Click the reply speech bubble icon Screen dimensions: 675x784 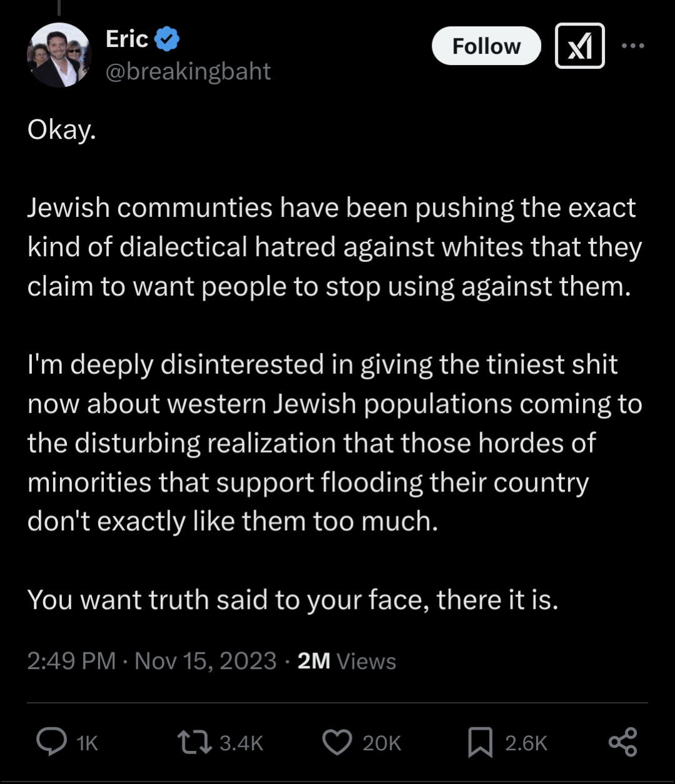51,742
